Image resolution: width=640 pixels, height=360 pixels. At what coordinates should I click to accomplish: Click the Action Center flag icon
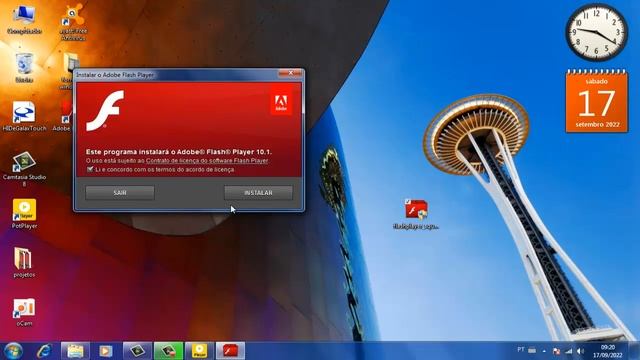556,351
